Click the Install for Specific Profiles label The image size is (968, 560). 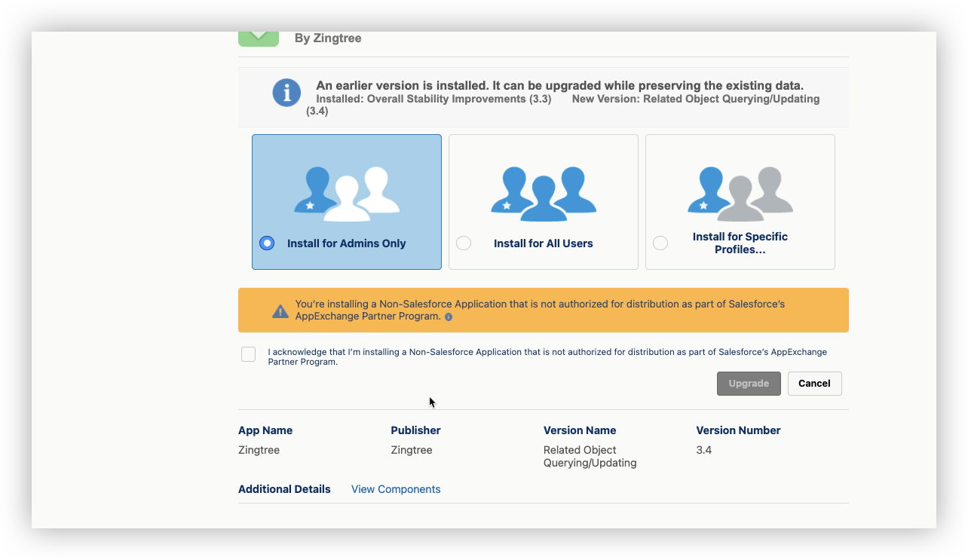[x=740, y=243]
